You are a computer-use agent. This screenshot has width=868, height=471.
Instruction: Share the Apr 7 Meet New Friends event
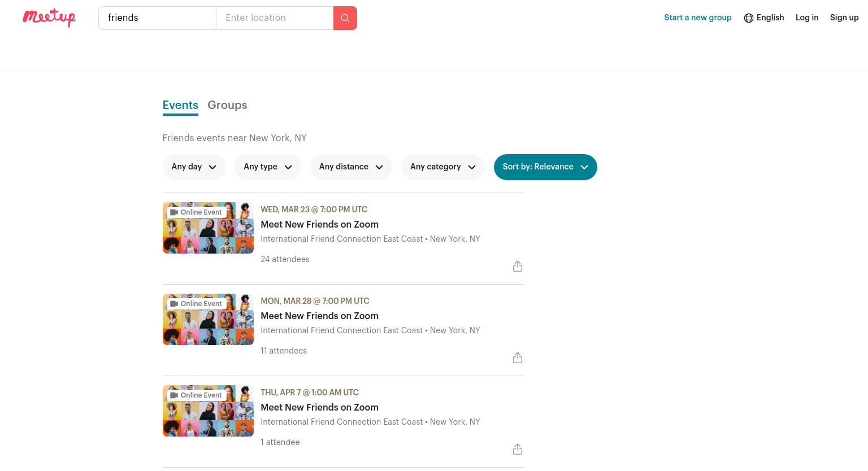pos(518,450)
